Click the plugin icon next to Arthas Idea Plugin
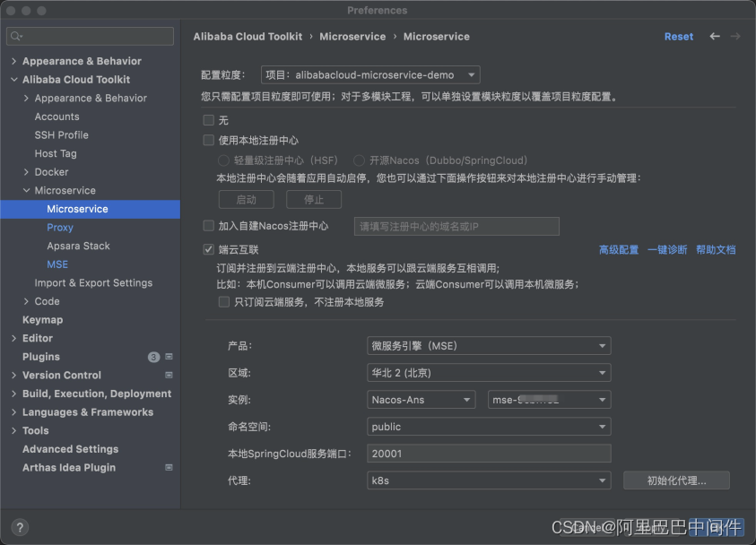The height and width of the screenshot is (545, 756). [x=169, y=467]
